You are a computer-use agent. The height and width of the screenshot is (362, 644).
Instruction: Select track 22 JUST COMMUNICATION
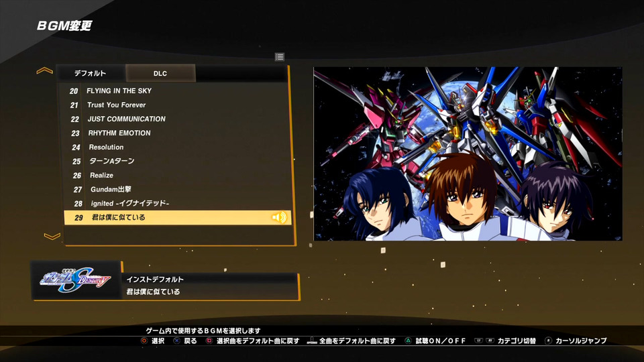(176, 119)
